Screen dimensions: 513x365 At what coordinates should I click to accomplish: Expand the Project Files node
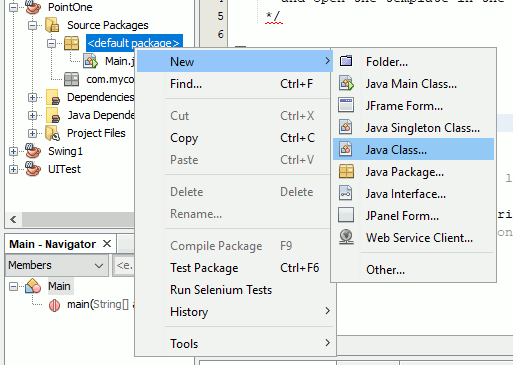pos(32,133)
